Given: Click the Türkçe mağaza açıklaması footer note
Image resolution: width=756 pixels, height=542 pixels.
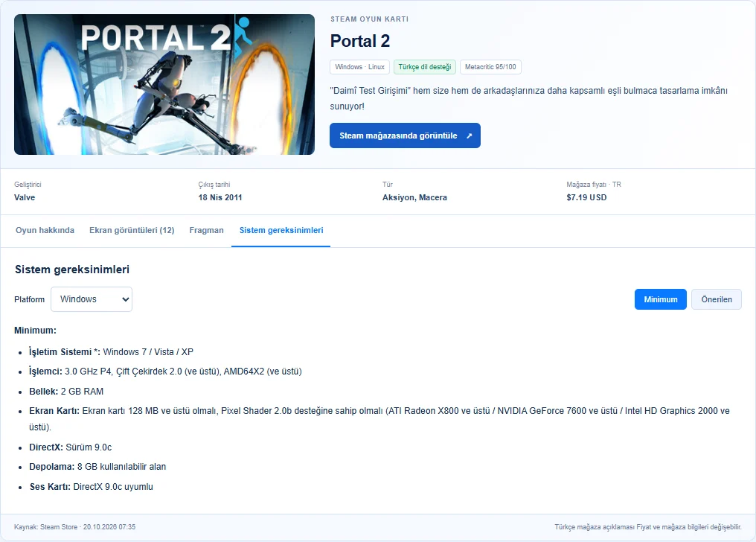Looking at the screenshot, I should [x=648, y=527].
